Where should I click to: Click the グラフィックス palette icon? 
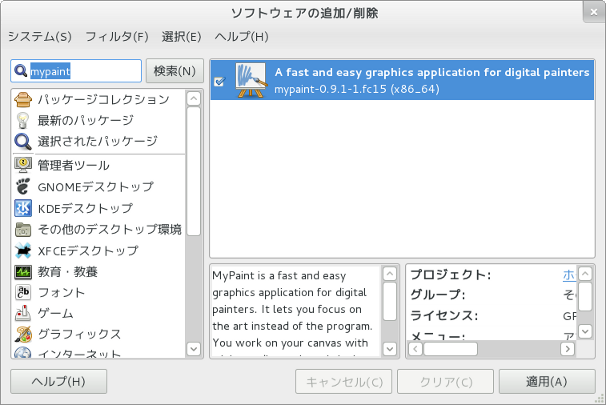coord(23,334)
